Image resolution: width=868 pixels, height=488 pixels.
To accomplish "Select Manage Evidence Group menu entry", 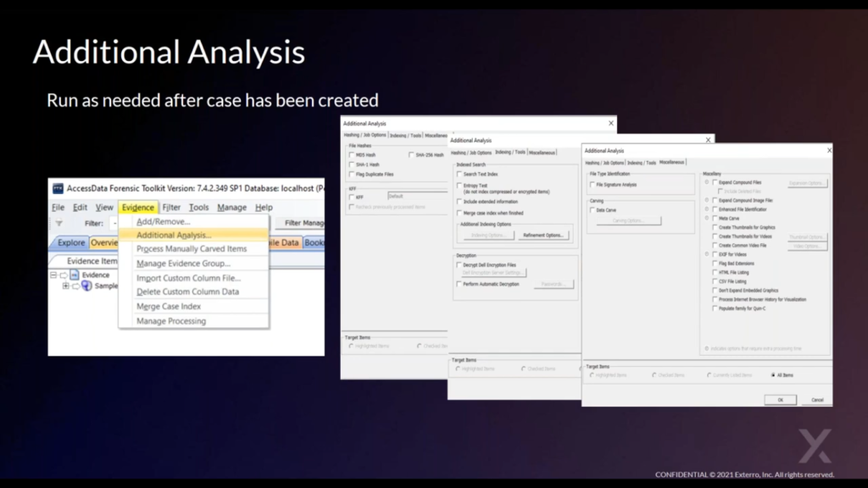I will point(183,263).
